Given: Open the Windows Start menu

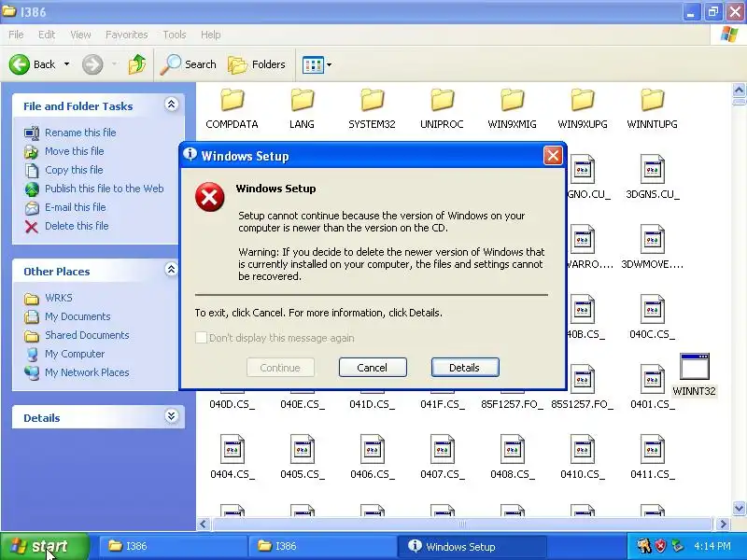Looking at the screenshot, I should tap(45, 546).
